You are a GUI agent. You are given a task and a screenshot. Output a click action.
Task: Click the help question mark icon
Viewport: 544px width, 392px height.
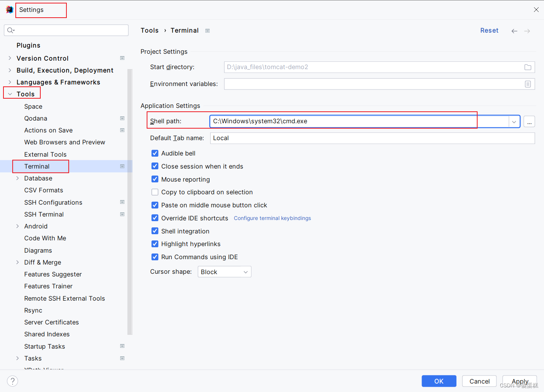coord(12,381)
